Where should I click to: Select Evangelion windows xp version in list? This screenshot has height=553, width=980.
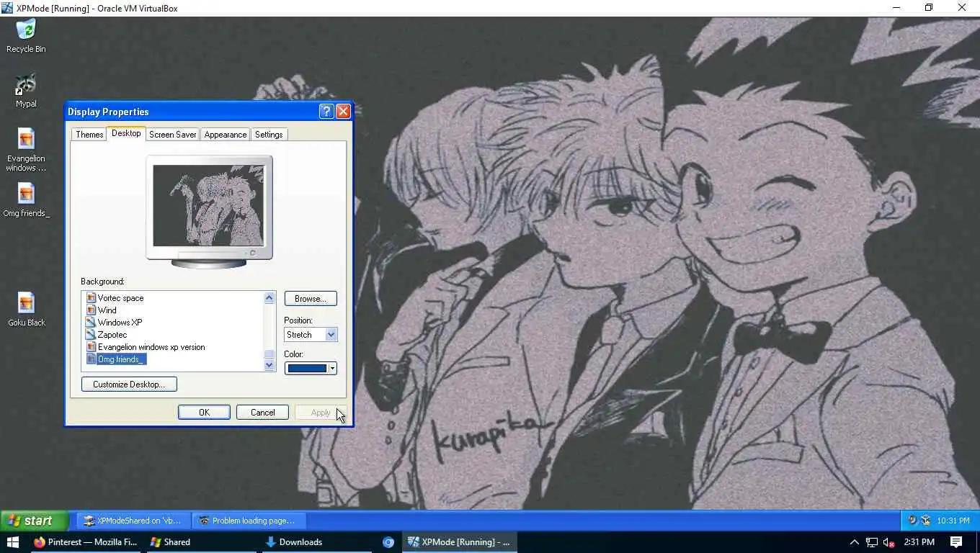151,347
